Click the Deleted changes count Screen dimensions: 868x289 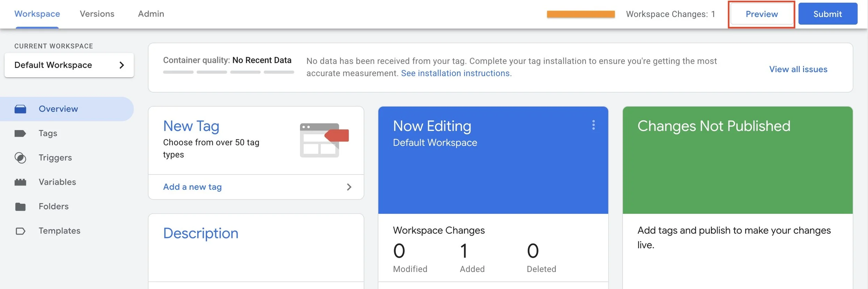(x=533, y=251)
